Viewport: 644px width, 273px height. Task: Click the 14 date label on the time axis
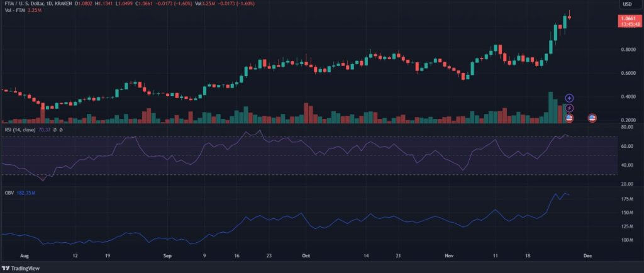(366, 255)
